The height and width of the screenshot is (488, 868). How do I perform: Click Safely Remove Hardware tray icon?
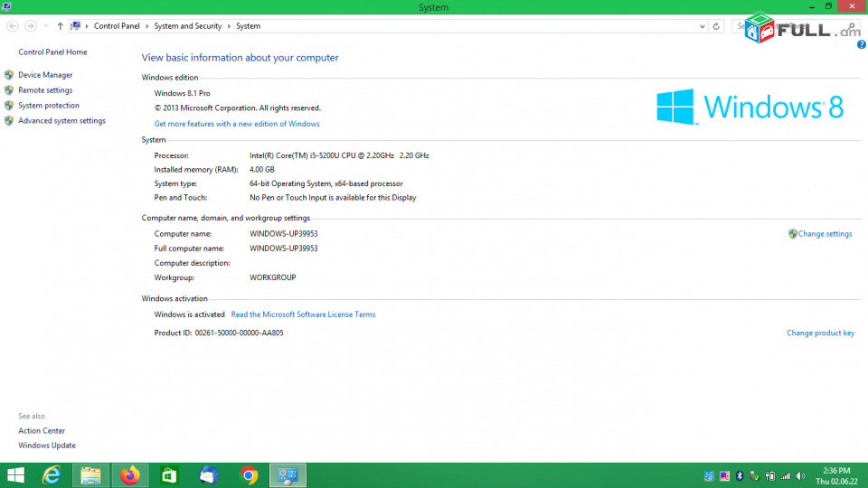754,476
